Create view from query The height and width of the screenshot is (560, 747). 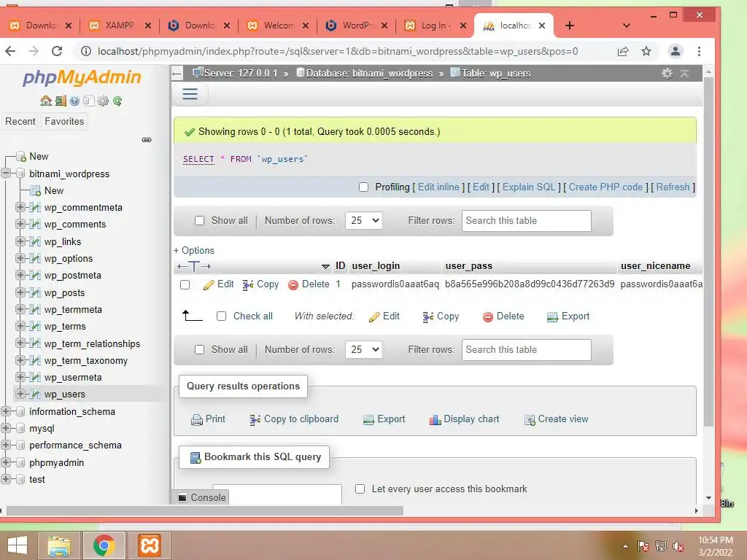pyautogui.click(x=556, y=419)
